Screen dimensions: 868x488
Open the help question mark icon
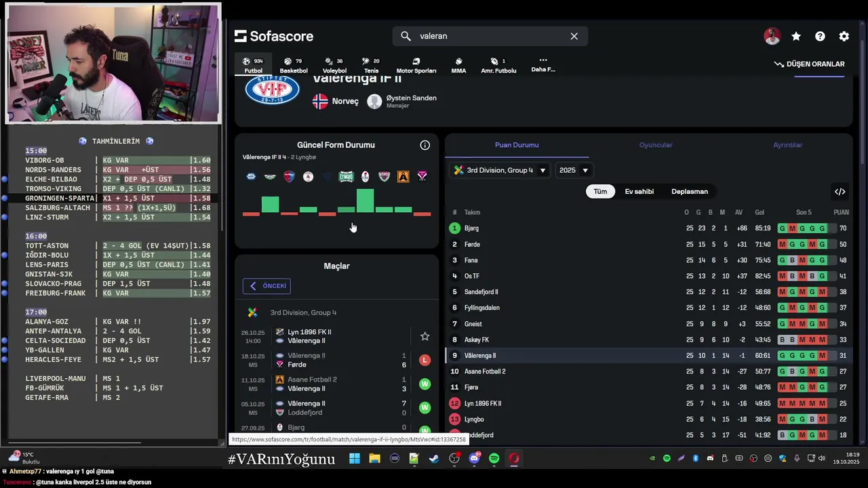point(820,37)
